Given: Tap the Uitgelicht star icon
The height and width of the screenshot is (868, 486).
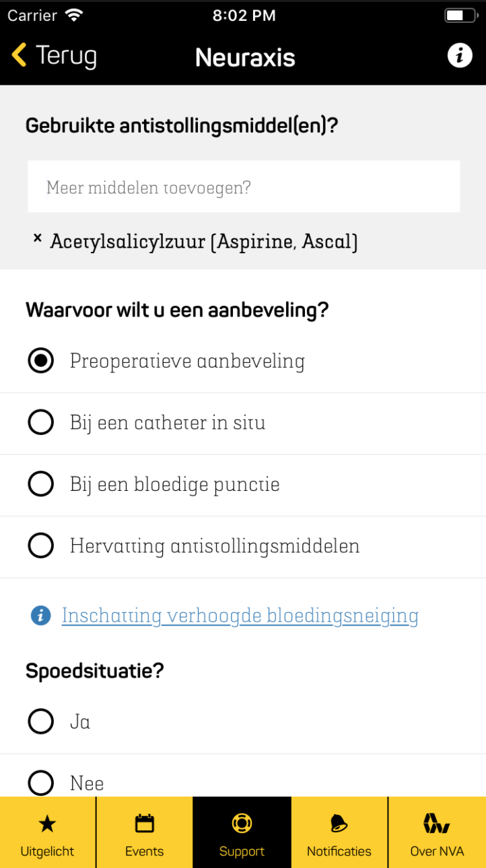Looking at the screenshot, I should [47, 823].
